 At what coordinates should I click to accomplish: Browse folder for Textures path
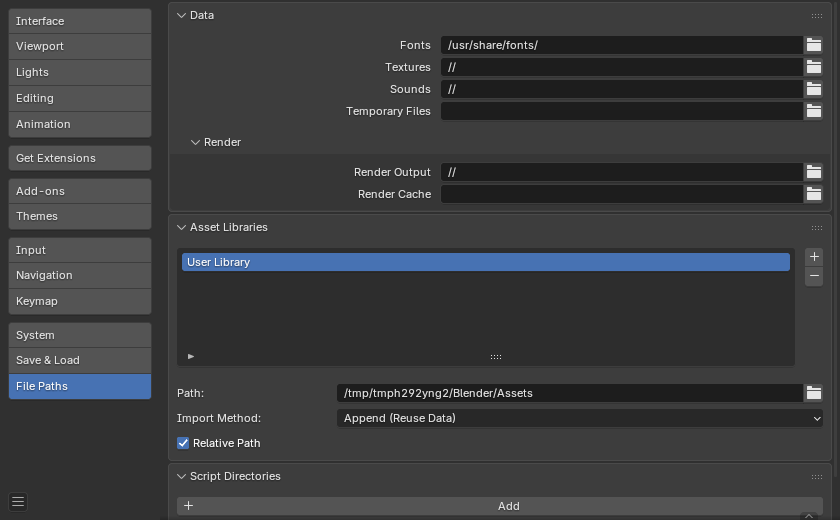pyautogui.click(x=813, y=67)
